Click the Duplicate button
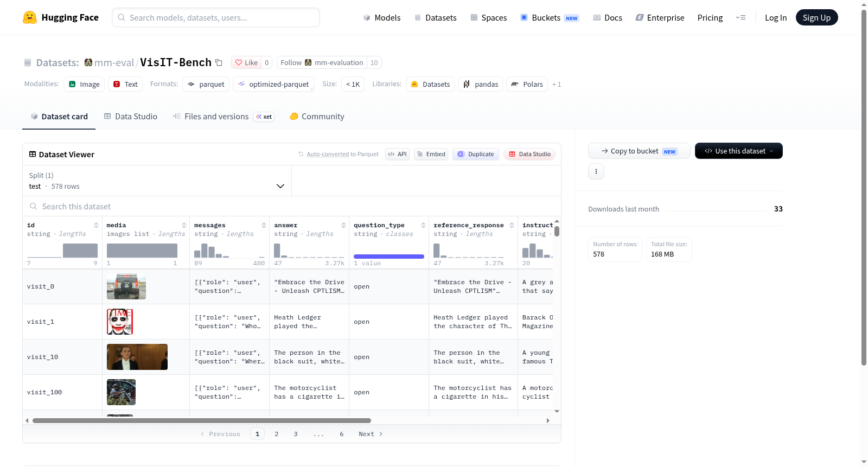The width and height of the screenshot is (868, 467). point(476,154)
